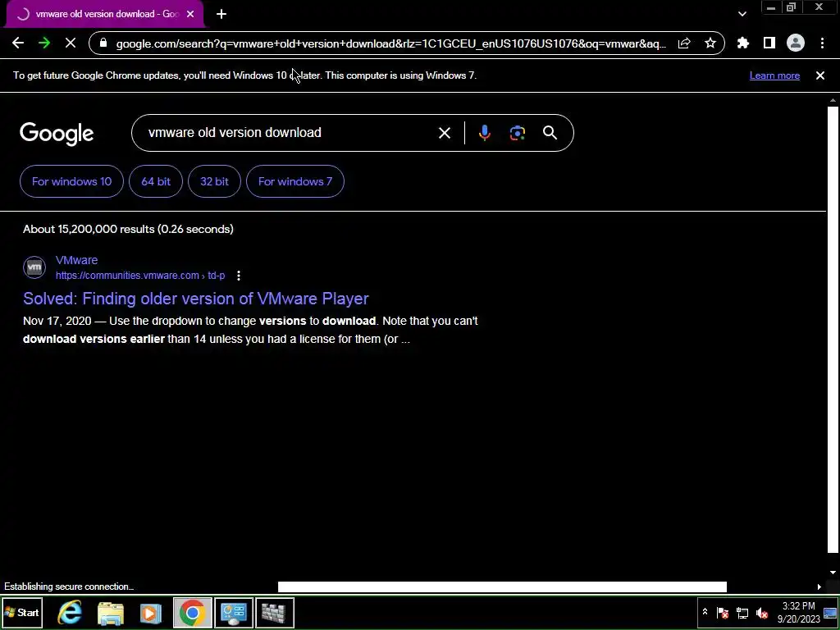Screen dimensions: 840x630
Task: Open the Action Center flag icon
Action: (x=722, y=613)
